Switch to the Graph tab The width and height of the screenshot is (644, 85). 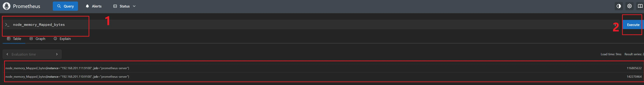(x=37, y=39)
